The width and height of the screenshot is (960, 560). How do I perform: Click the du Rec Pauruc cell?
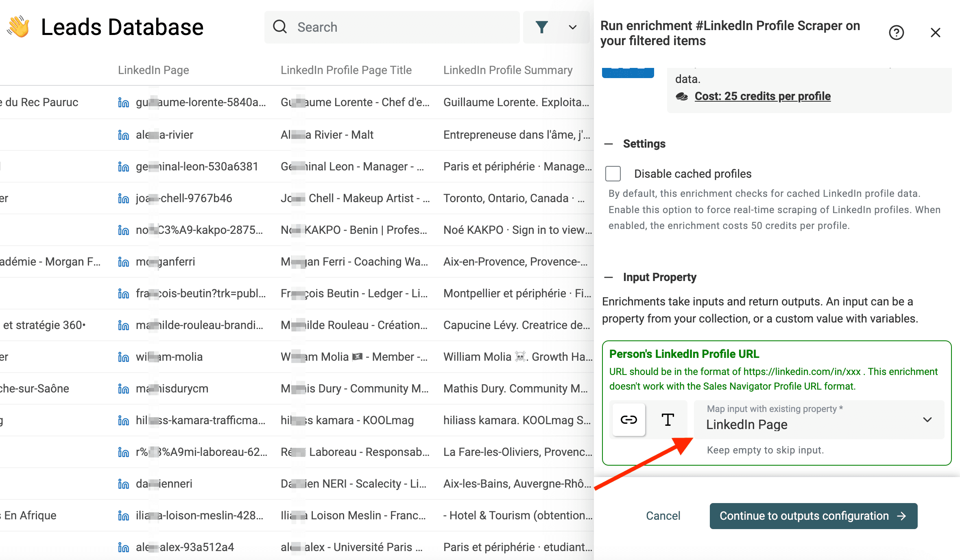tap(39, 102)
